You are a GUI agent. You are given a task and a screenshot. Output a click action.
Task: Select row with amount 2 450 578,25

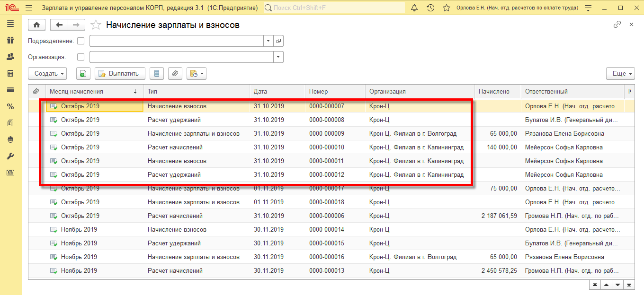point(331,271)
